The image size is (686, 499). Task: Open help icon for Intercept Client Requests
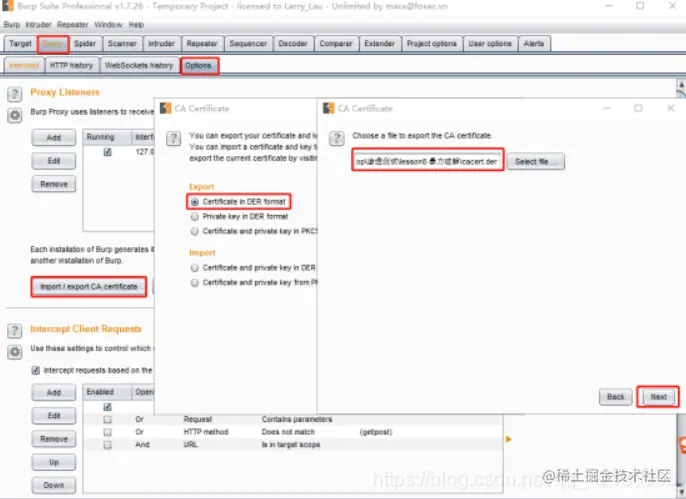(x=14, y=331)
